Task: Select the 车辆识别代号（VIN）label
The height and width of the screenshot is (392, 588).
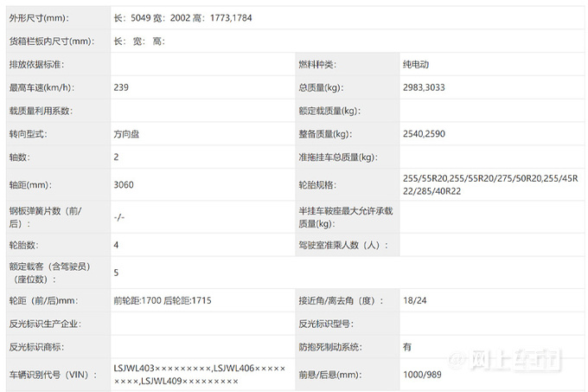Action: pos(53,375)
